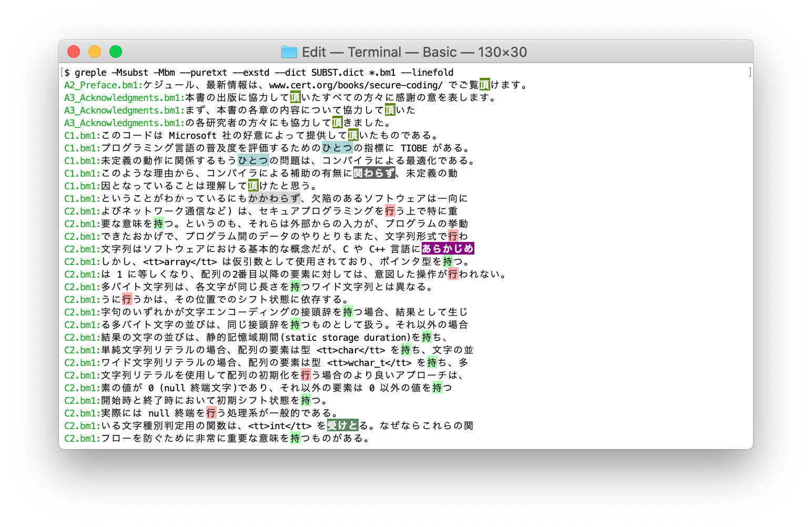812x527 pixels.
Task: Click the word 'TIOBE'
Action: click(x=414, y=148)
